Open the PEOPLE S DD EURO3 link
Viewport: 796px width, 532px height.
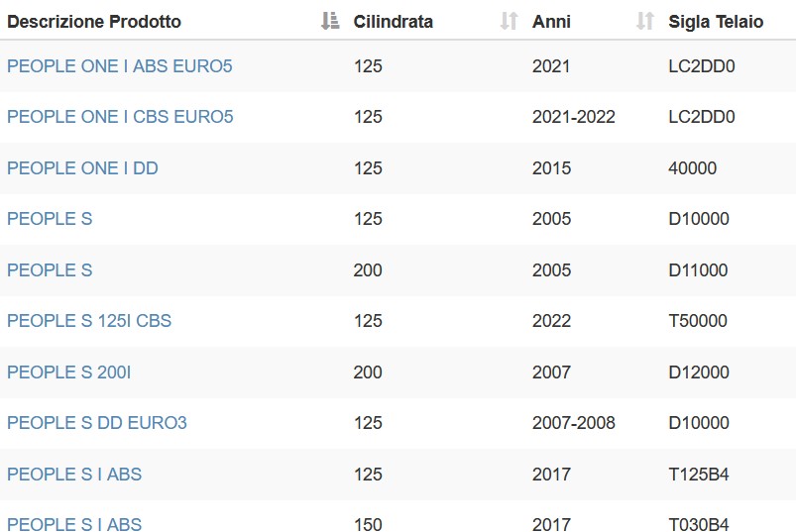(x=97, y=422)
